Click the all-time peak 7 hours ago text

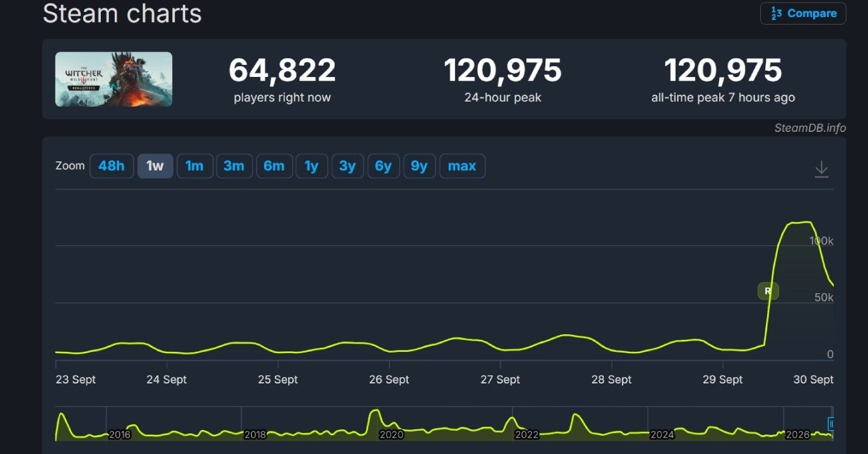tap(723, 98)
